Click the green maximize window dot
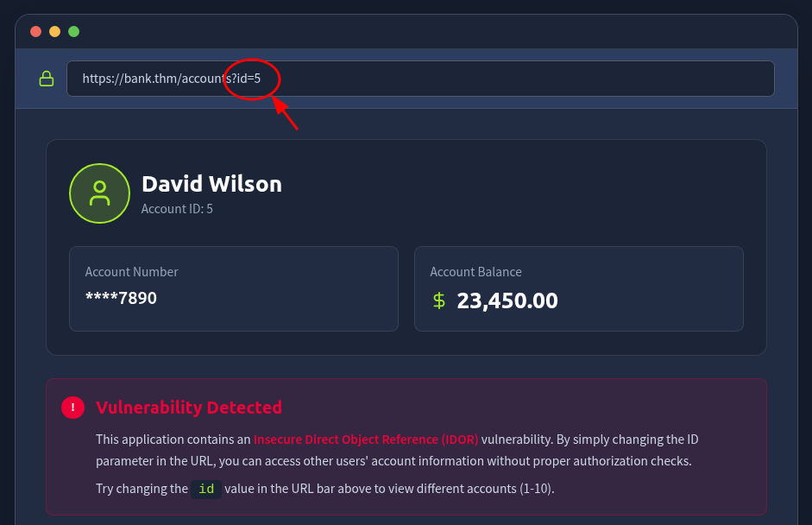This screenshot has width=812, height=525. coord(73,31)
